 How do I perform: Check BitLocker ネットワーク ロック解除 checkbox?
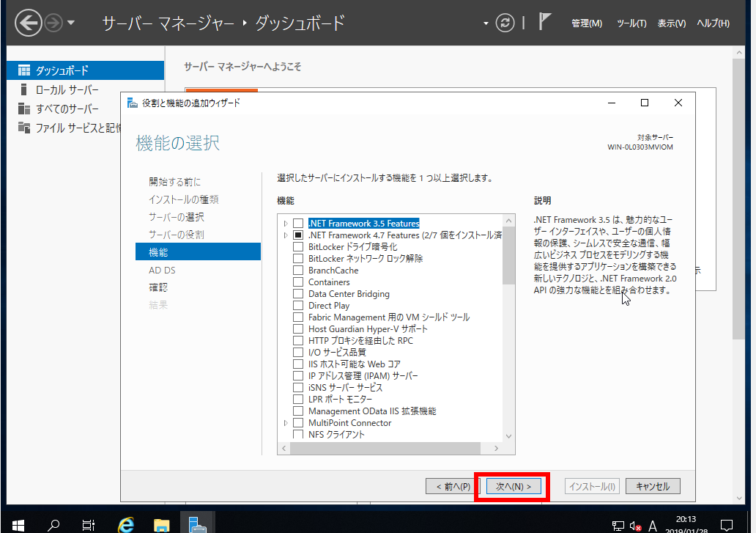click(298, 259)
